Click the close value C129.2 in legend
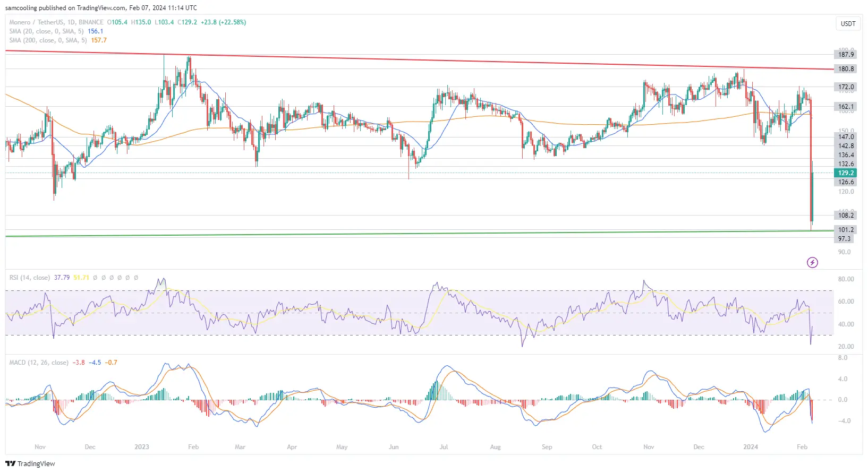Image resolution: width=868 pixels, height=473 pixels. (187, 22)
